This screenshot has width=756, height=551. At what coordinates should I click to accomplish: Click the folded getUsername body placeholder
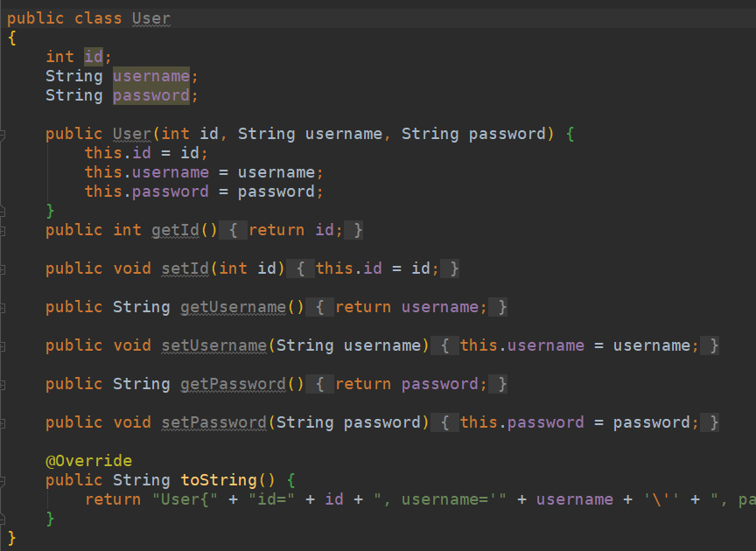click(410, 307)
